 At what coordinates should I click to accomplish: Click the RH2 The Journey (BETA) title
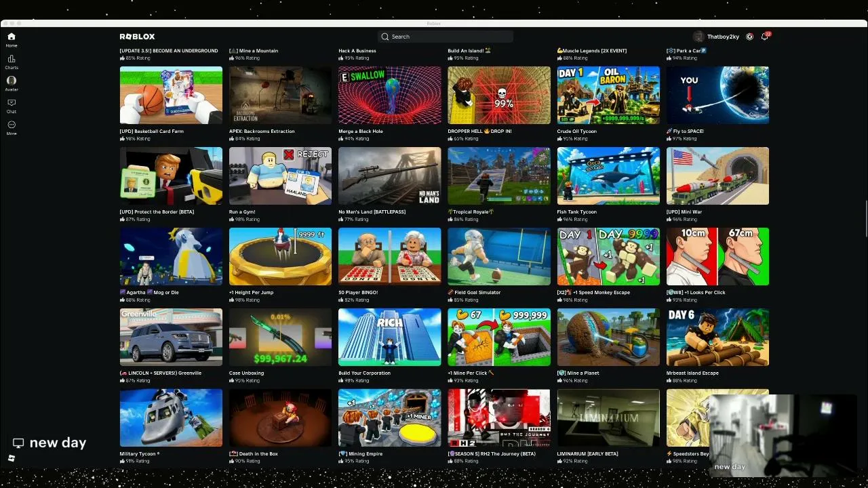pyautogui.click(x=492, y=454)
